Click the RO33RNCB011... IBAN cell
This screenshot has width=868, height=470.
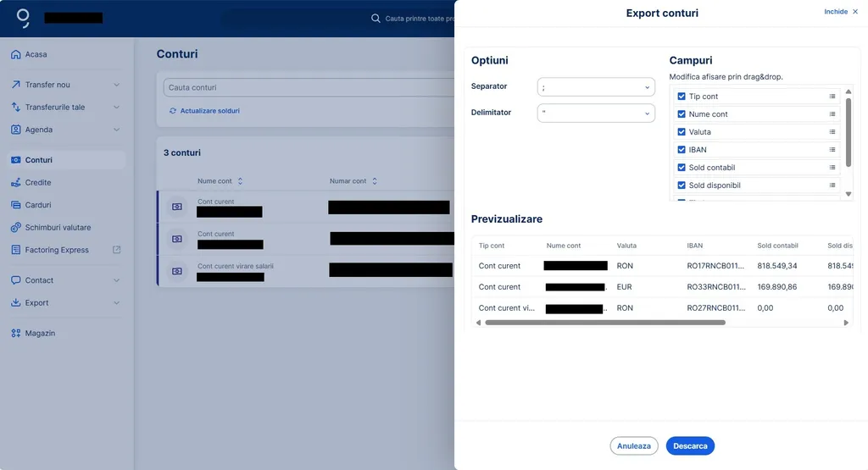tap(716, 287)
